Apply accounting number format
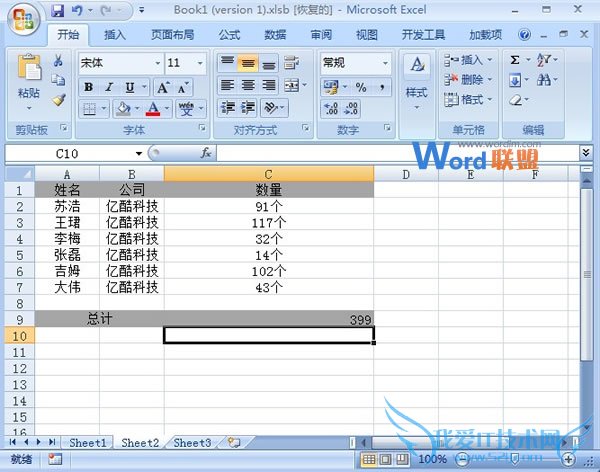 pyautogui.click(x=331, y=87)
